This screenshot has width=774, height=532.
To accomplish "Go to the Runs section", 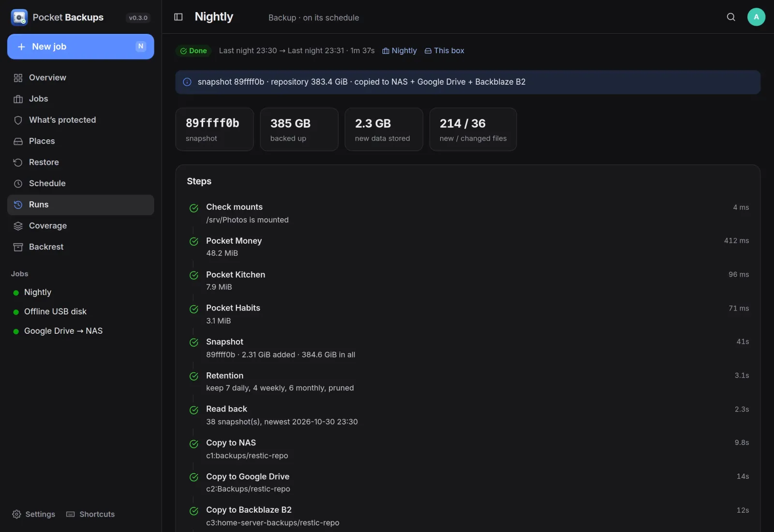I will click(x=81, y=205).
